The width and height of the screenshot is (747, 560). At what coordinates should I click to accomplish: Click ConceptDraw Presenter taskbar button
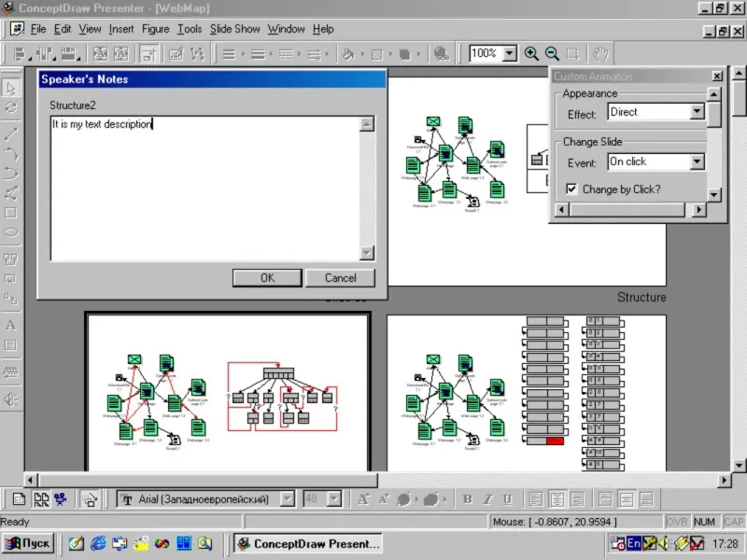point(308,543)
